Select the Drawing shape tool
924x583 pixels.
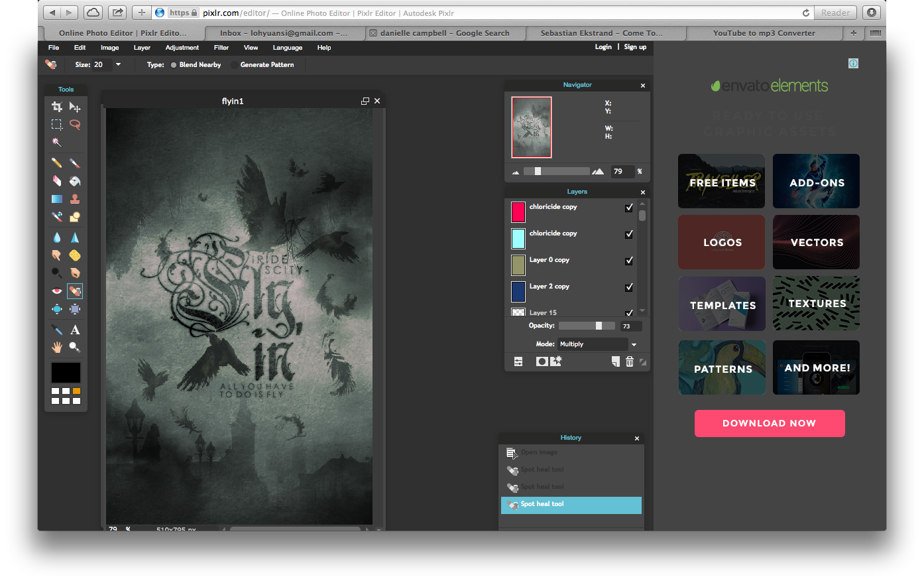pos(75,217)
